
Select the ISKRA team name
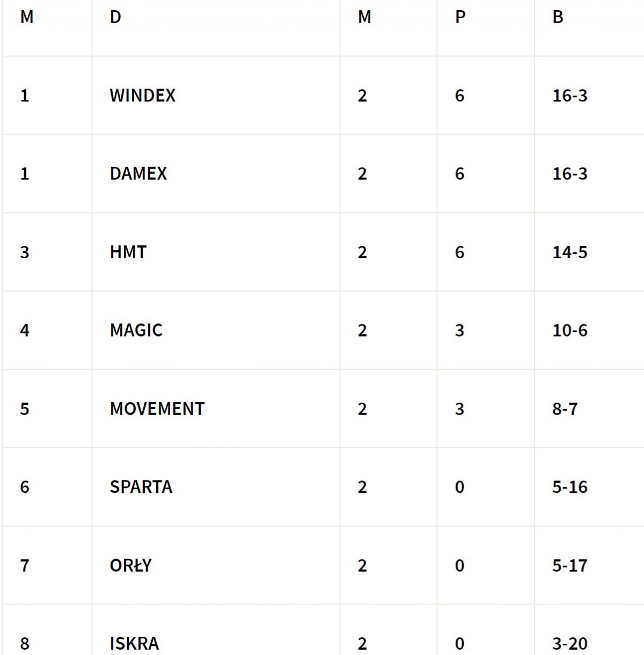[x=134, y=643]
